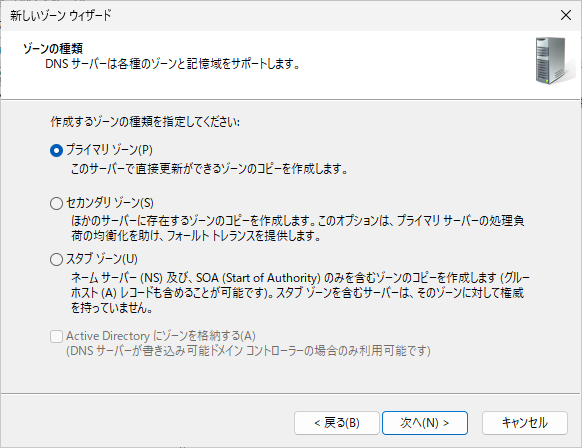Close the 新しいゾーン ウィザード dialog
582x448 pixels.
(x=566, y=15)
